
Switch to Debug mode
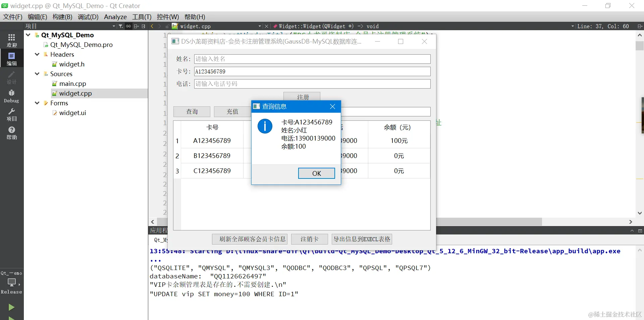tap(12, 96)
